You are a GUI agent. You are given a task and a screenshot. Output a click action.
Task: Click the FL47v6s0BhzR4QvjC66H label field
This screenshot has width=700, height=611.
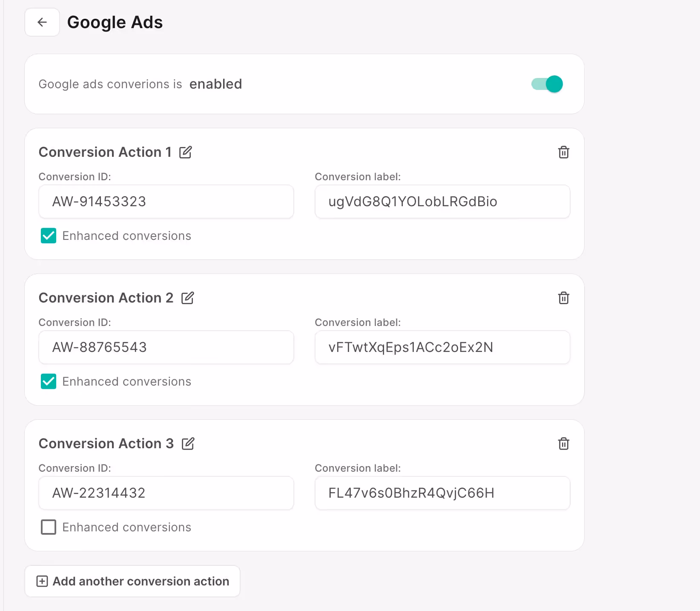click(442, 493)
